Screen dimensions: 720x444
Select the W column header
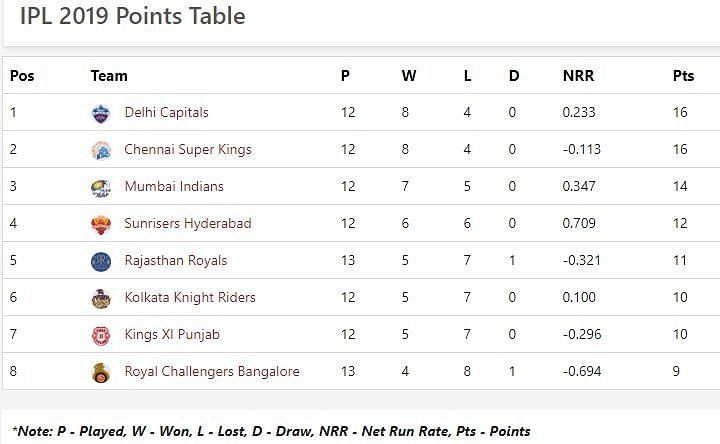(x=408, y=76)
